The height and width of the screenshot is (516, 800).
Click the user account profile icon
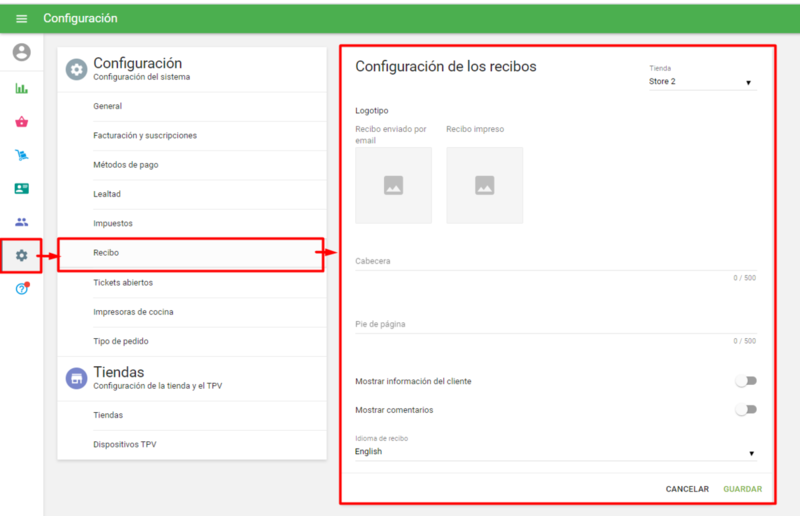(21, 52)
